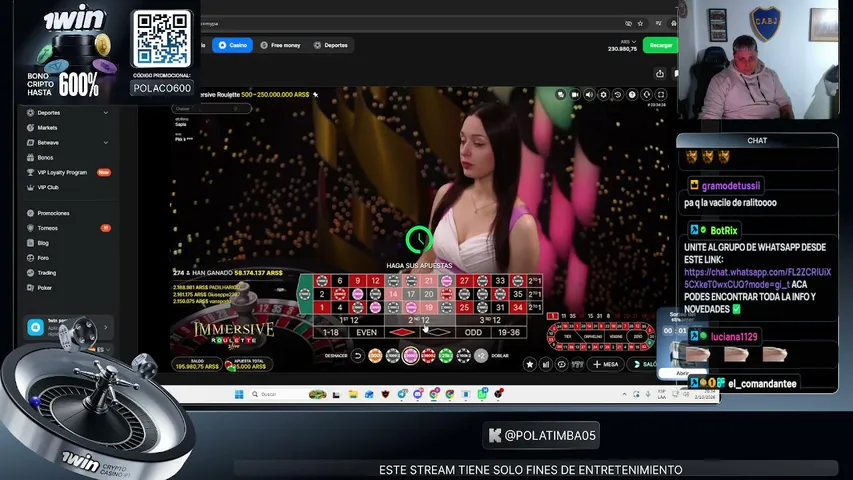Image resolution: width=853 pixels, height=480 pixels.
Task: Open the statistics bar chart icon
Action: [x=546, y=365]
